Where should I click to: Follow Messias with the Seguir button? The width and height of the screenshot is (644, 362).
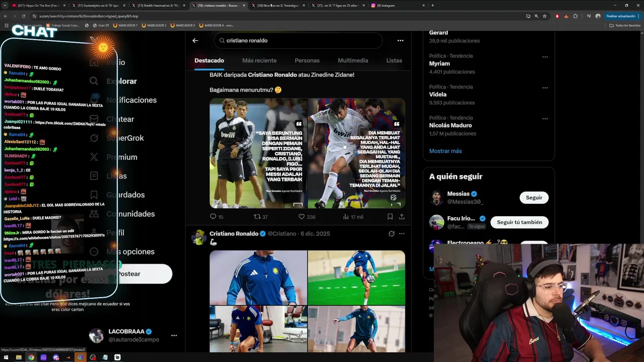[534, 198]
